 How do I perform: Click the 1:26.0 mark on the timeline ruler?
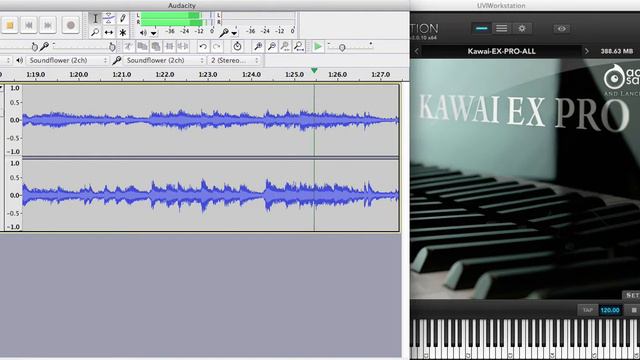338,75
